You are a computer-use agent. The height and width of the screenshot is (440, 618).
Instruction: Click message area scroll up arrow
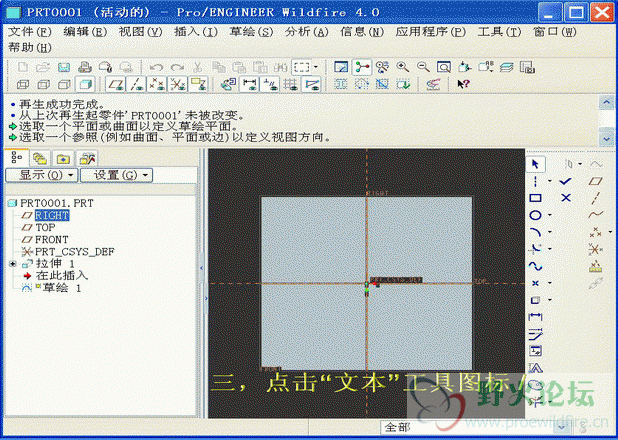(x=606, y=103)
